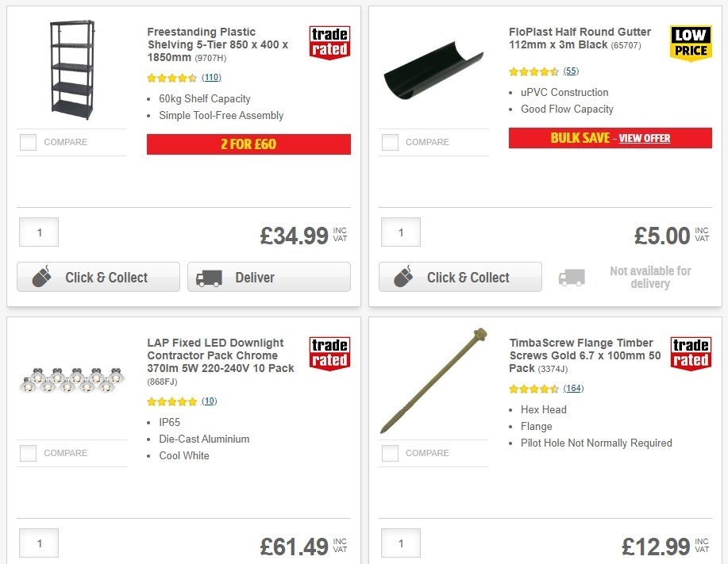Viewport: 728px width, 564px height.
Task: Open the (55) reviews link for the gutter
Action: [x=569, y=71]
